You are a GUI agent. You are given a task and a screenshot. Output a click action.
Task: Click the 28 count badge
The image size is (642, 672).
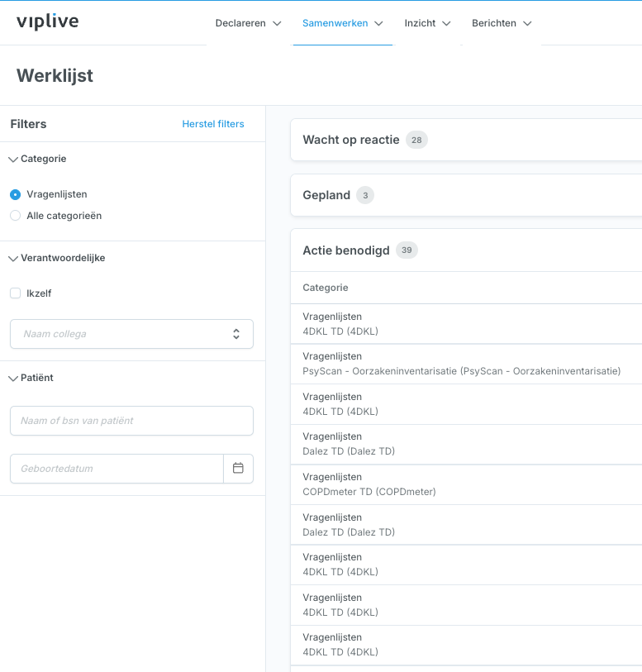(416, 140)
